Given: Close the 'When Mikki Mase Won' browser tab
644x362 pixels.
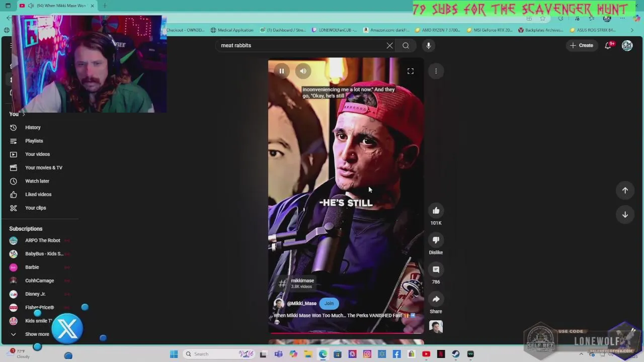Looking at the screenshot, I should [92, 6].
